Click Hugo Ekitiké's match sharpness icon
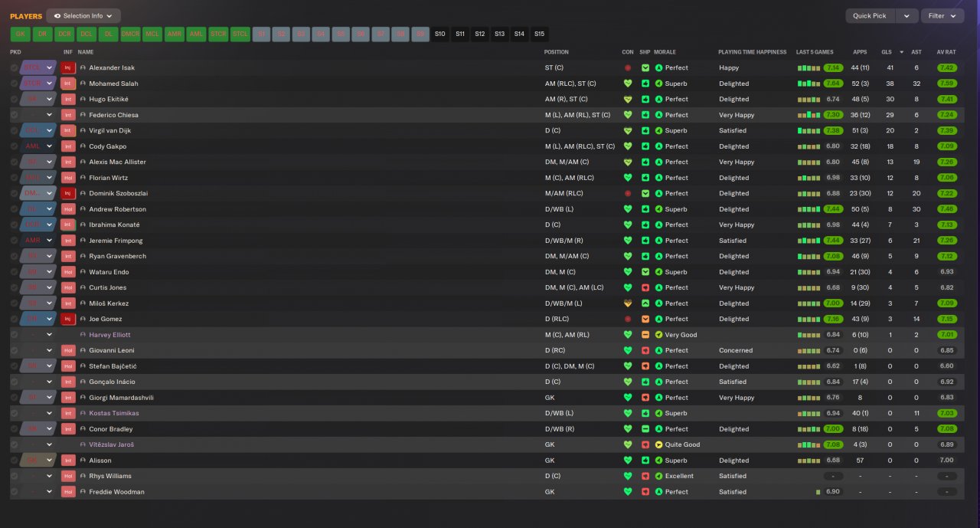980x528 pixels. 645,99
